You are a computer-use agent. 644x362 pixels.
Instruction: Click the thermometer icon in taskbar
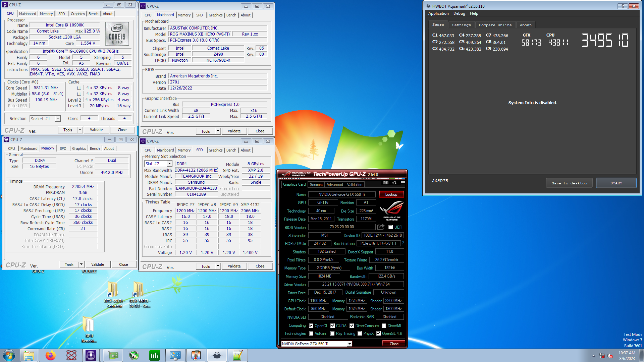point(196,355)
